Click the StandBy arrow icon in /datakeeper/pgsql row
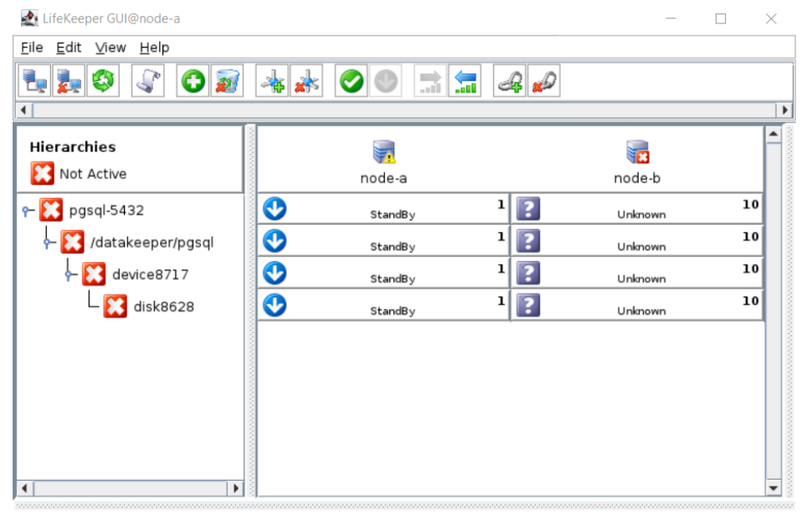Viewport: 812px width, 526px height. [275, 241]
